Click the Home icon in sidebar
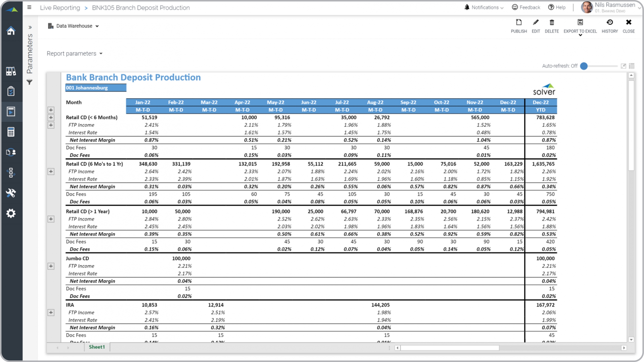 [x=11, y=31]
